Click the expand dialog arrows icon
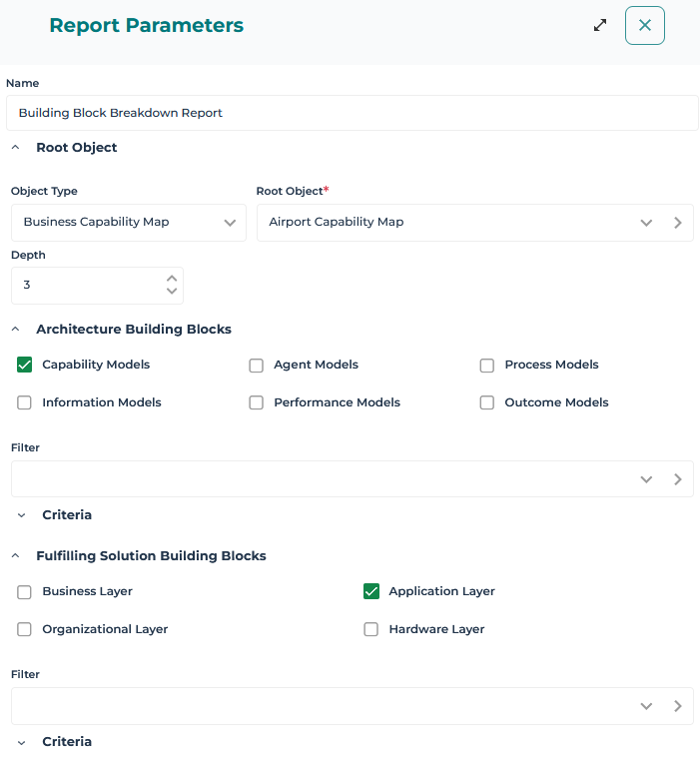 [x=600, y=25]
